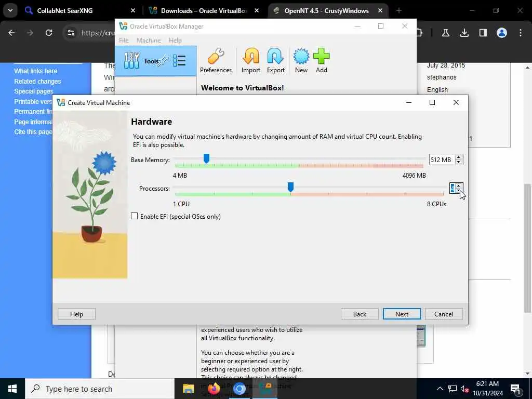Click the browser back arrow
Image resolution: width=532 pixels, height=399 pixels.
[x=11, y=33]
